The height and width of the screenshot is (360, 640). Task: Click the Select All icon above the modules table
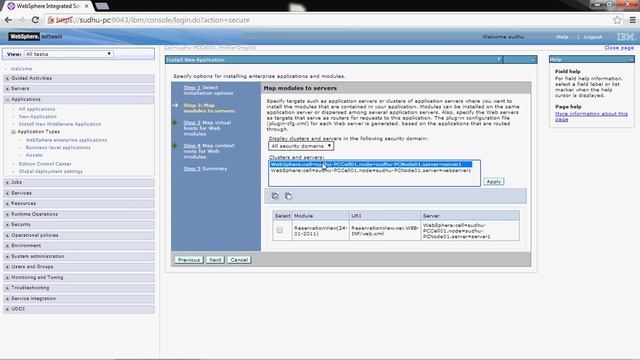tap(275, 196)
